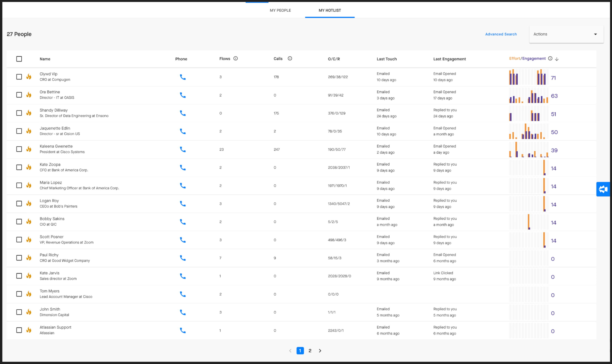612x364 pixels.
Task: Go to page 2 of results
Action: pos(310,351)
